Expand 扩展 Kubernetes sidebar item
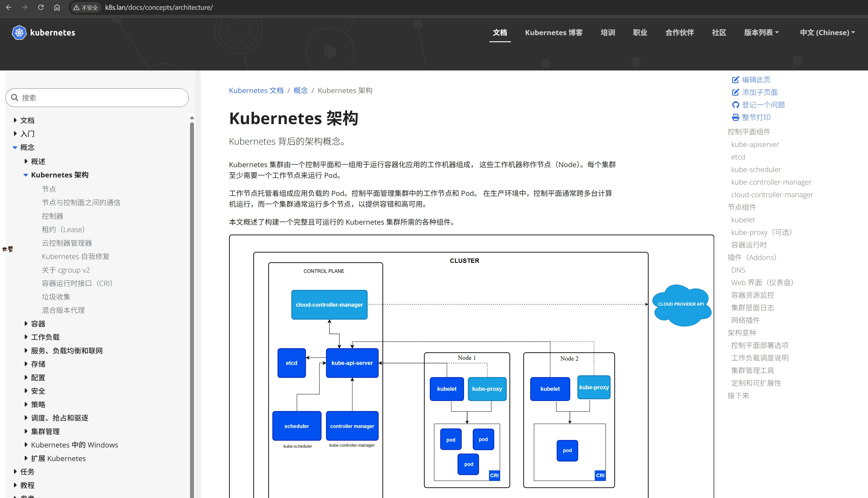This screenshot has width=868, height=498. (26, 458)
